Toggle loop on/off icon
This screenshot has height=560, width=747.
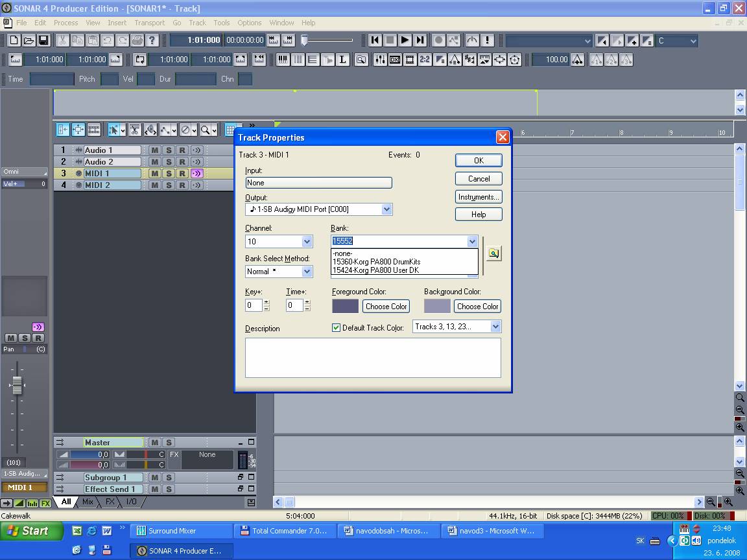coord(140,60)
